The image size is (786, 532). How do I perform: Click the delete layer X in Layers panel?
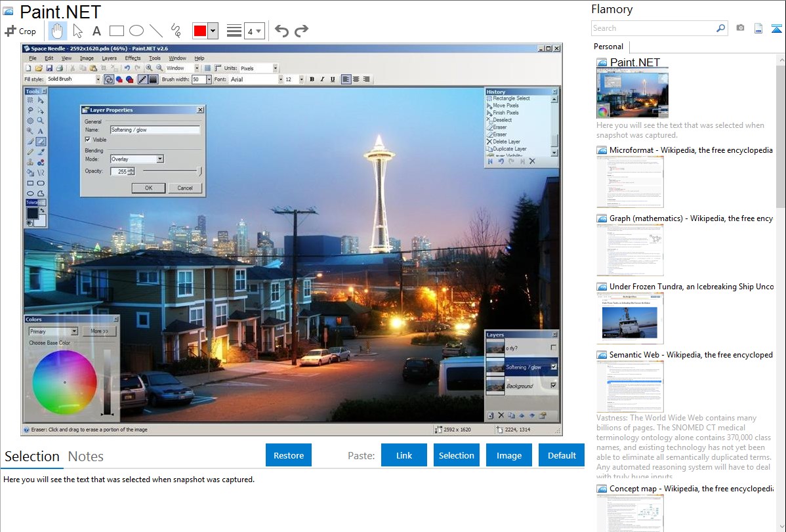[501, 416]
